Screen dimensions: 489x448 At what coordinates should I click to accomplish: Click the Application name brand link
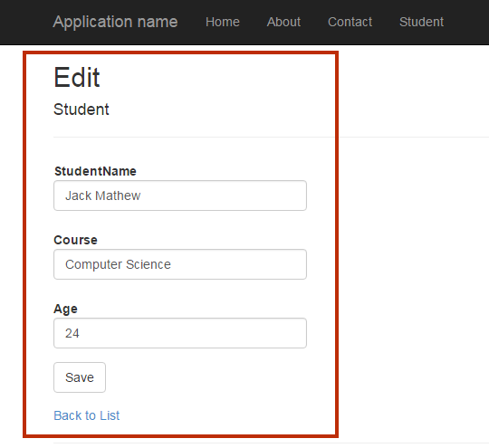click(115, 22)
